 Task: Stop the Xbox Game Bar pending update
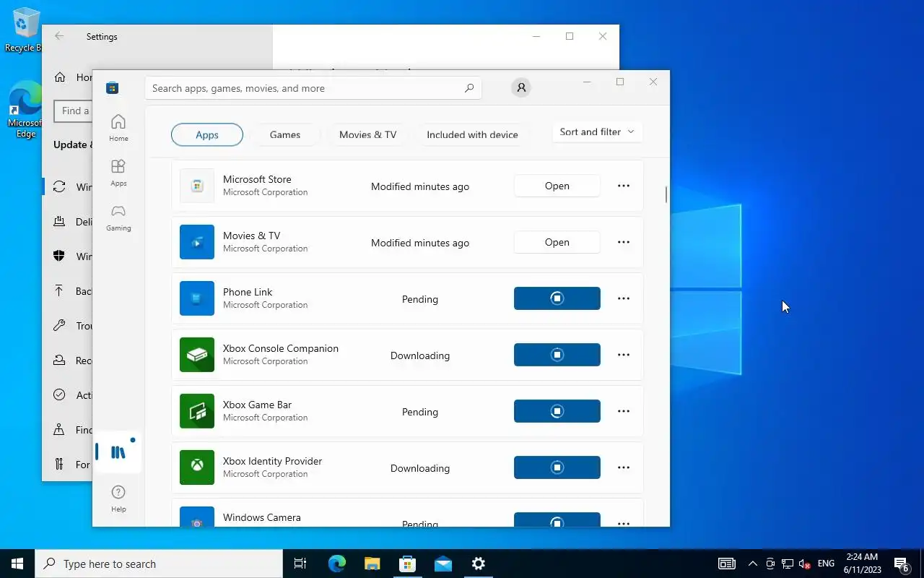pyautogui.click(x=557, y=411)
